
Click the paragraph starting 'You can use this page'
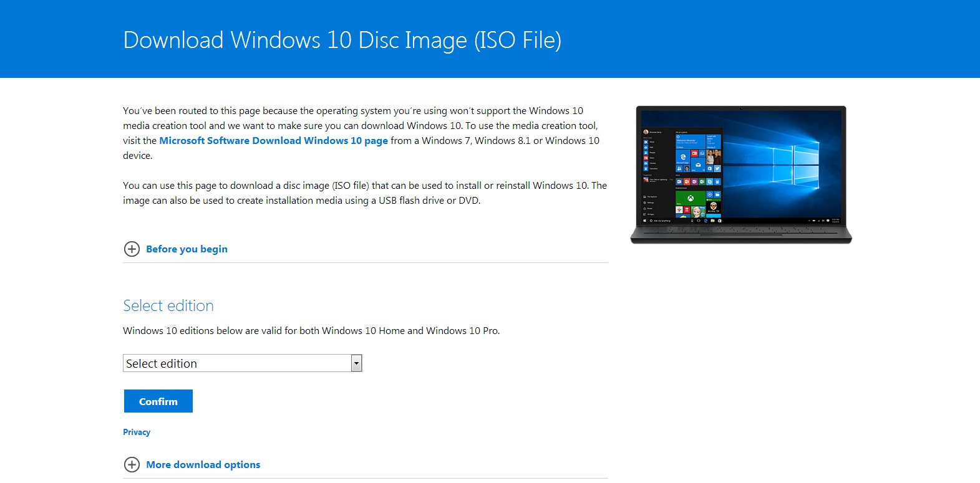(x=365, y=193)
